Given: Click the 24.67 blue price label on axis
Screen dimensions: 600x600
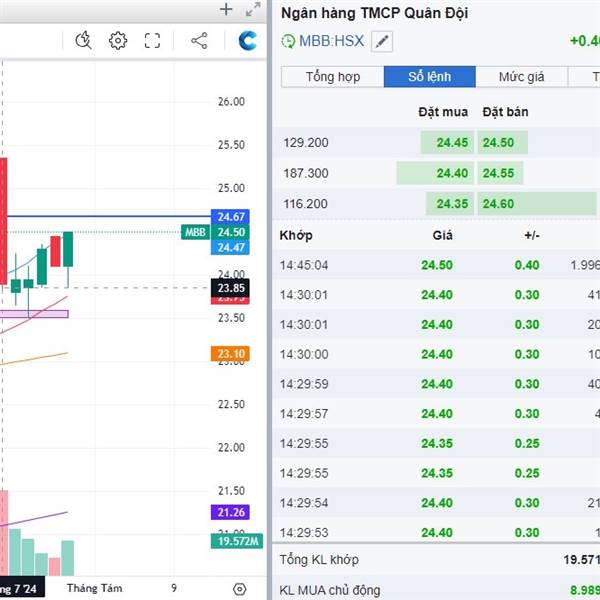Looking at the screenshot, I should (230, 217).
